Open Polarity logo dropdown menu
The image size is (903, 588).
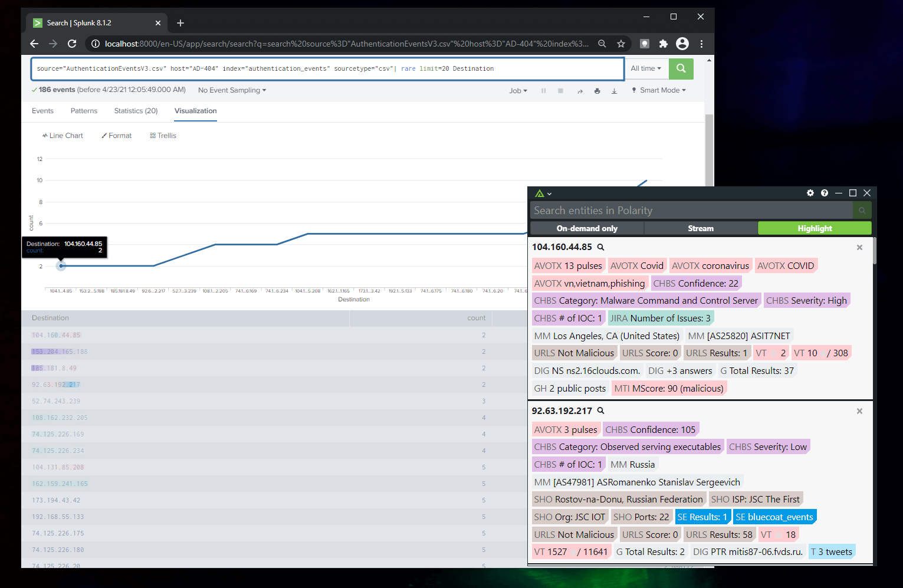tap(543, 193)
